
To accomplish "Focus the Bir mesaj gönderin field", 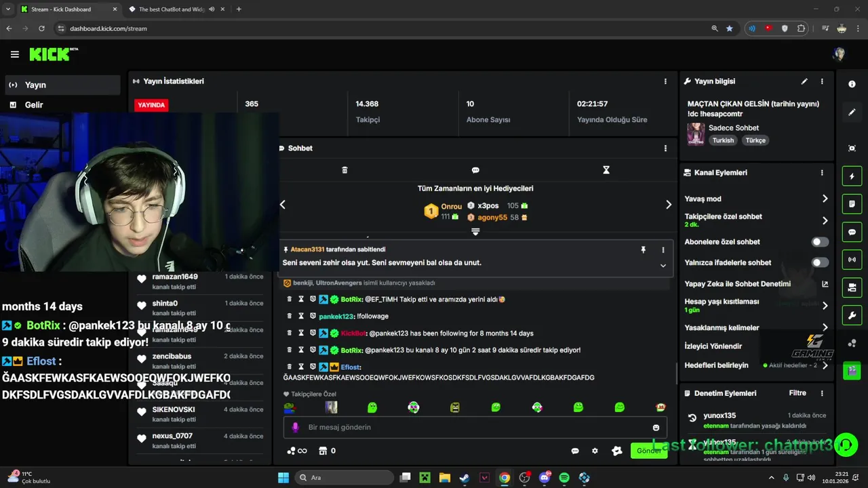I will pos(475,427).
